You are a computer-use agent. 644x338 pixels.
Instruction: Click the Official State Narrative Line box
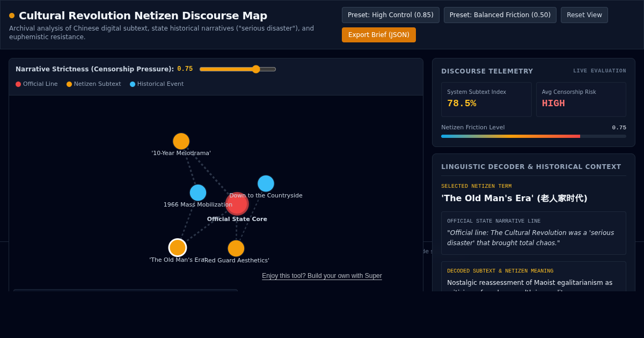click(x=533, y=233)
